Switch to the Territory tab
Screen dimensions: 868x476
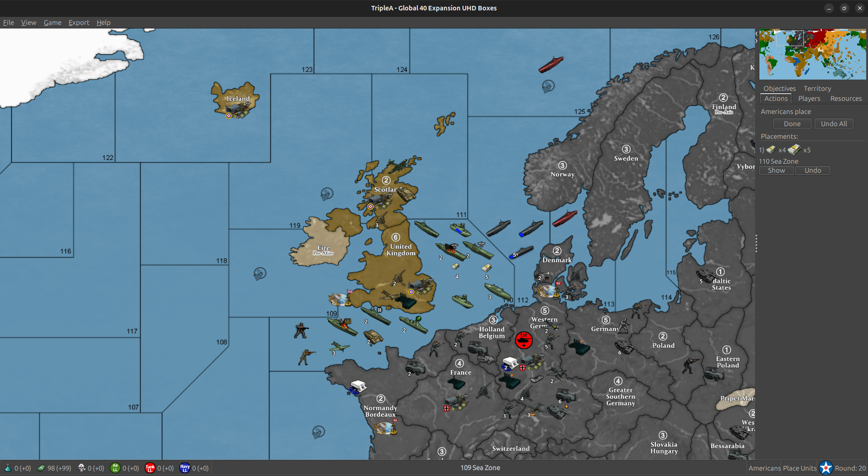tap(817, 89)
